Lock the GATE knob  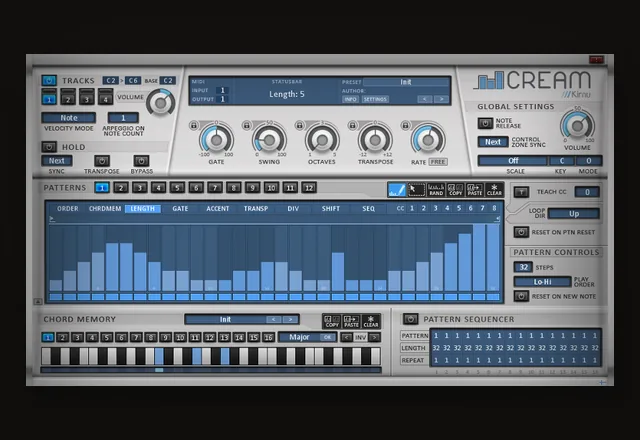[194, 125]
